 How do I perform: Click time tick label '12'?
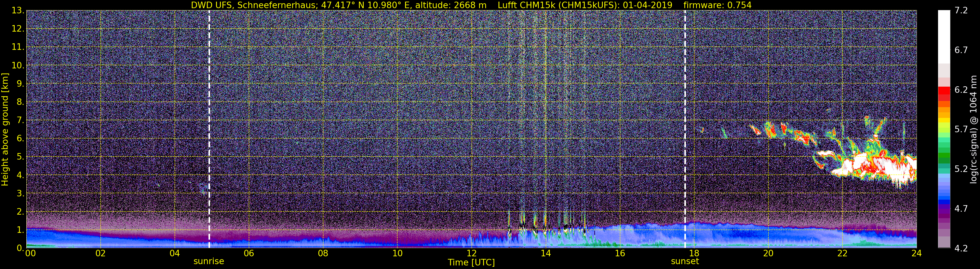click(471, 253)
